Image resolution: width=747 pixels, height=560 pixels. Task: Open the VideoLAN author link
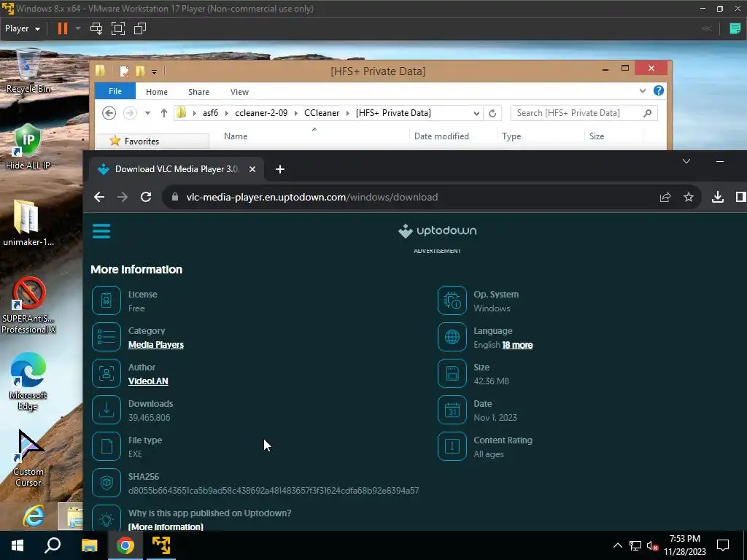click(x=148, y=381)
